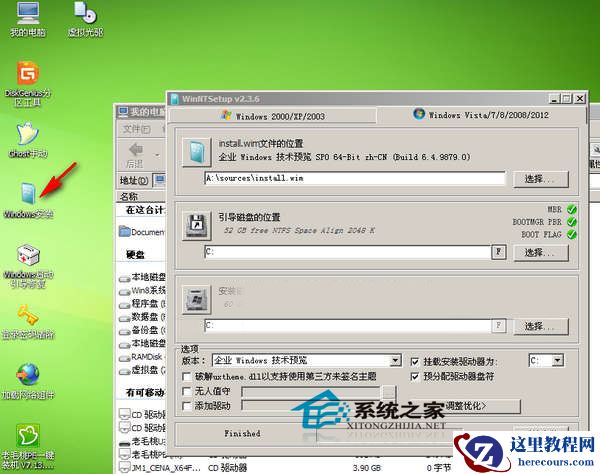The width and height of the screenshot is (600, 474).
Task: Toggle 挂载安装驱动器为 checkbox
Action: [415, 362]
